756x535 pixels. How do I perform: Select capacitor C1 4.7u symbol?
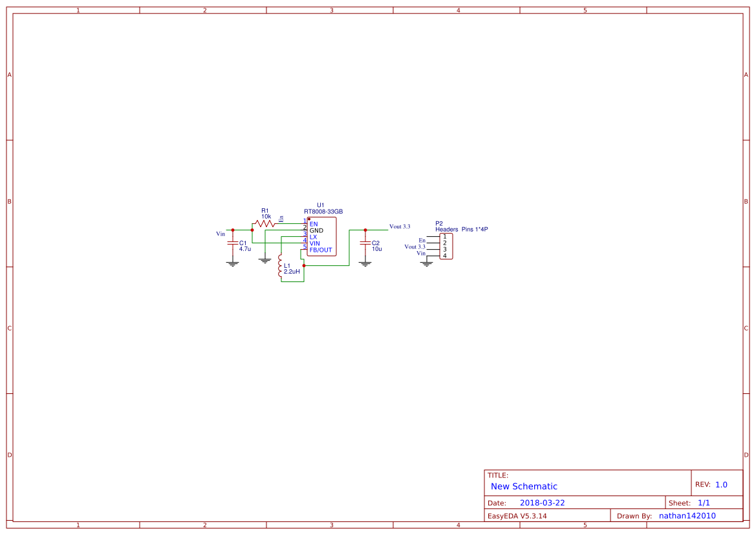tap(233, 244)
